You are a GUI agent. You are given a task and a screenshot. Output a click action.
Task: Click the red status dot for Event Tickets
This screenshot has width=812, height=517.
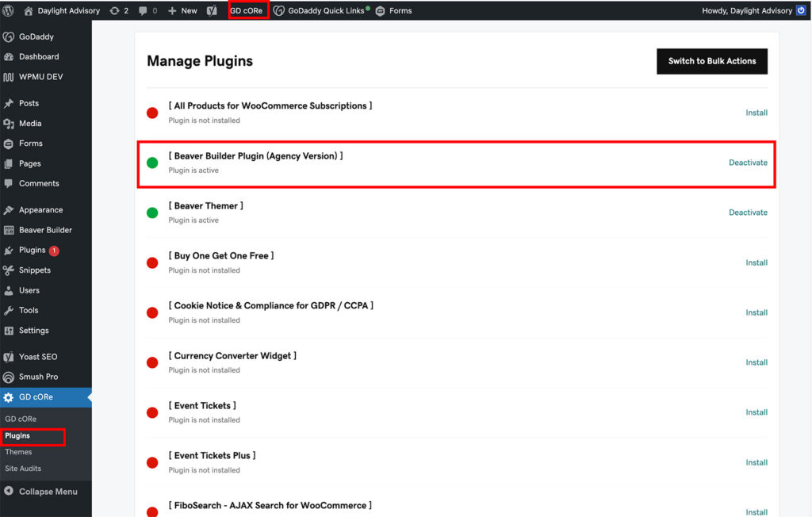(151, 412)
